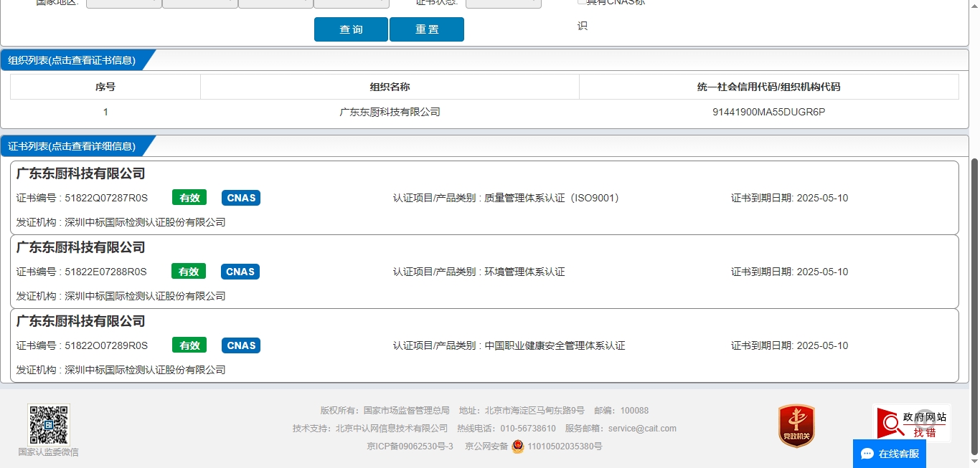The image size is (980, 468).
Task: Click credit code 91441900MA55DUGR6P
Action: point(768,112)
